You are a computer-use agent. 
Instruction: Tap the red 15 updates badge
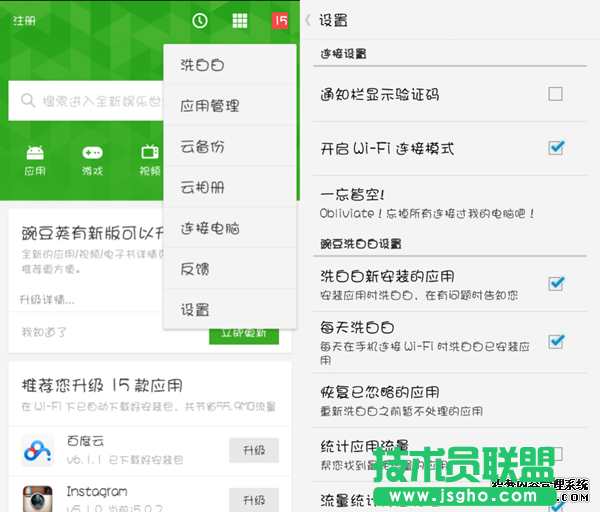coord(280,21)
